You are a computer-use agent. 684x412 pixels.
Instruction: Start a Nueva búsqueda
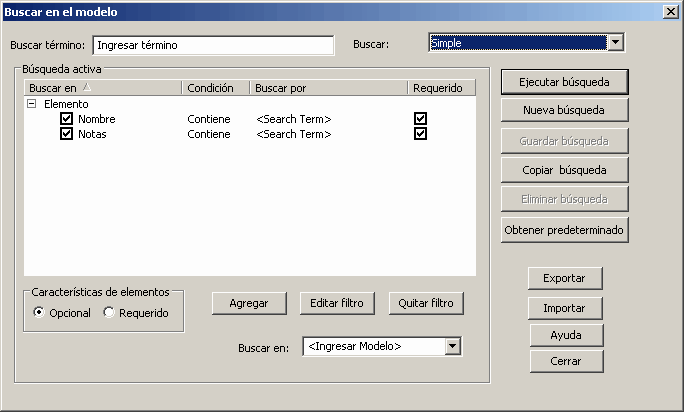tap(564, 110)
